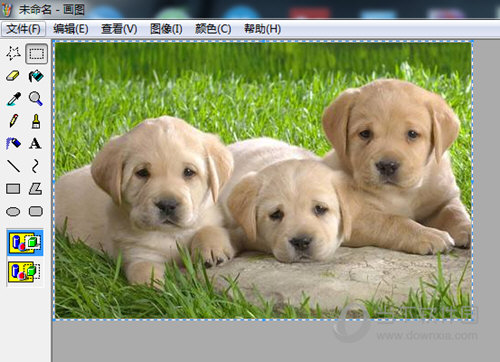
Task: Open the 帮助(H) menu
Action: point(262,29)
